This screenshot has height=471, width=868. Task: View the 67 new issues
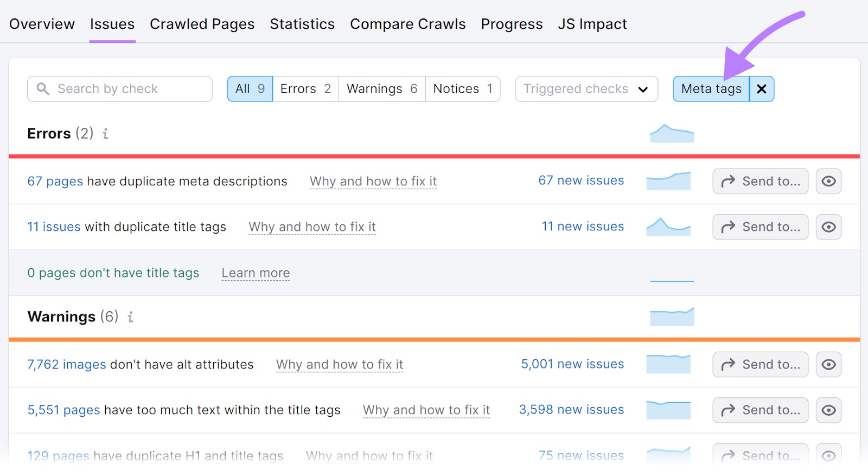pos(581,180)
